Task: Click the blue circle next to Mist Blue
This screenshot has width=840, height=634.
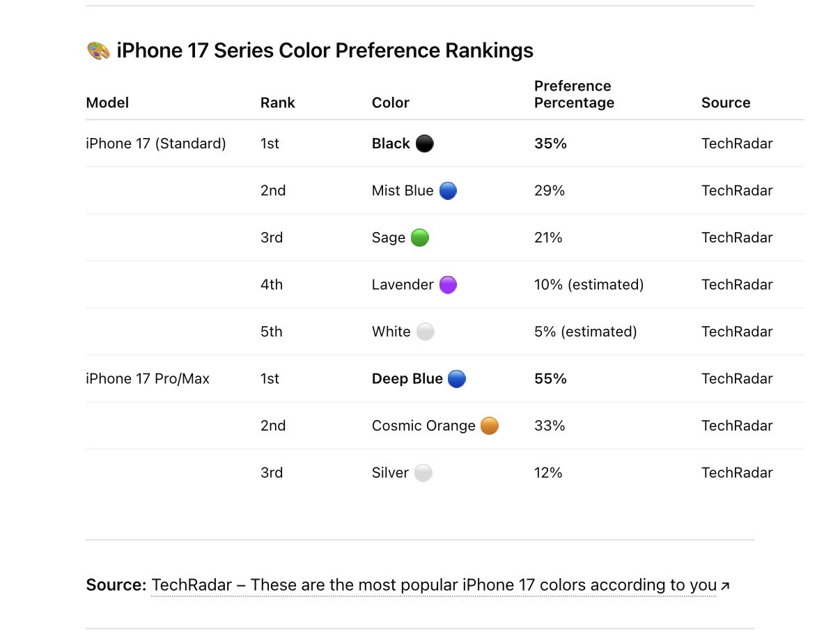Action: click(448, 191)
